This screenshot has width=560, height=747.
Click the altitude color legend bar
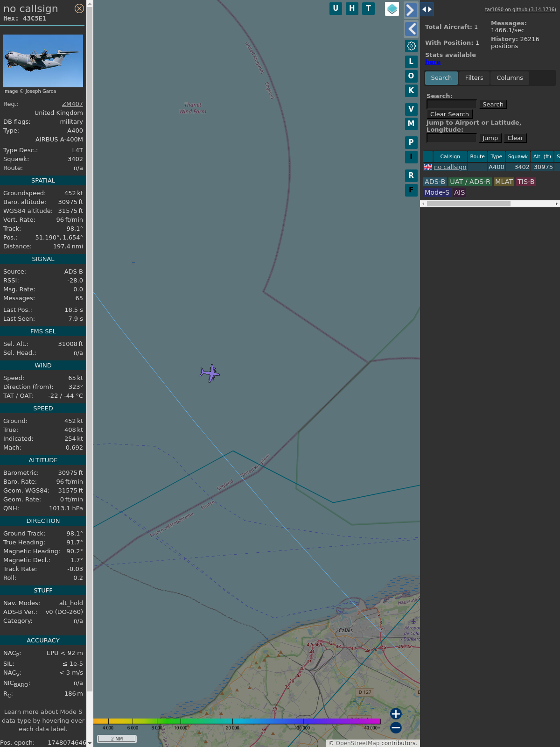point(237,721)
